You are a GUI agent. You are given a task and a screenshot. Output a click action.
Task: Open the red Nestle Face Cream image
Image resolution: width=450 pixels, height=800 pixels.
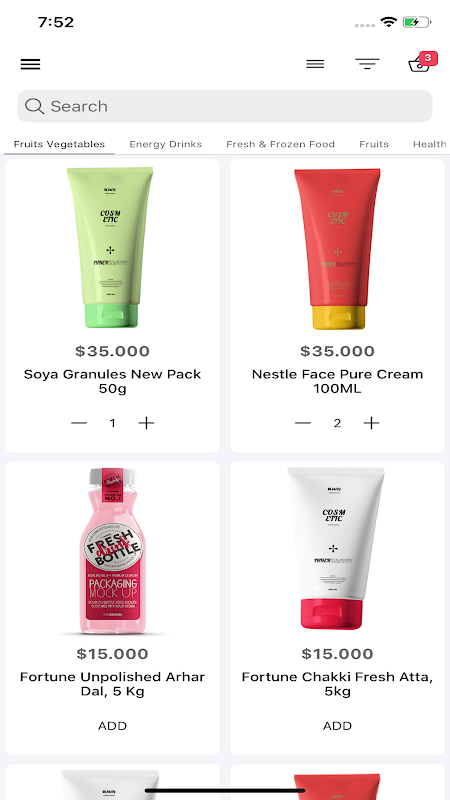337,249
